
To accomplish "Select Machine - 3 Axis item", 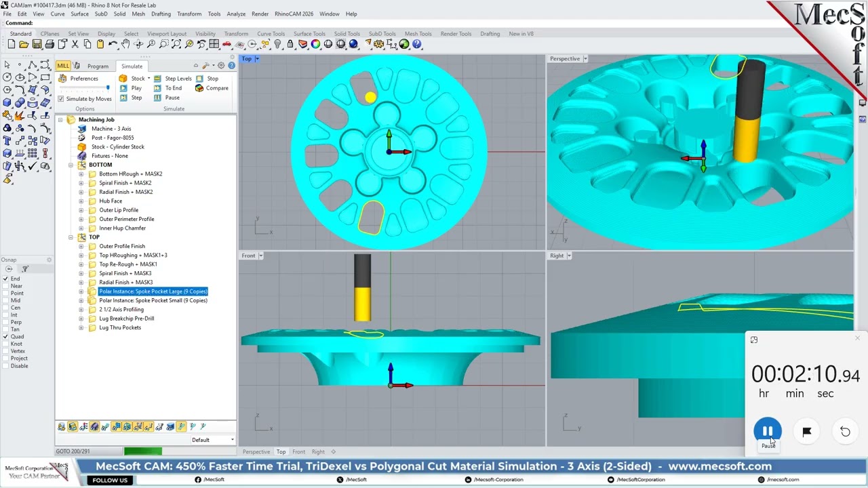I will pos(111,129).
